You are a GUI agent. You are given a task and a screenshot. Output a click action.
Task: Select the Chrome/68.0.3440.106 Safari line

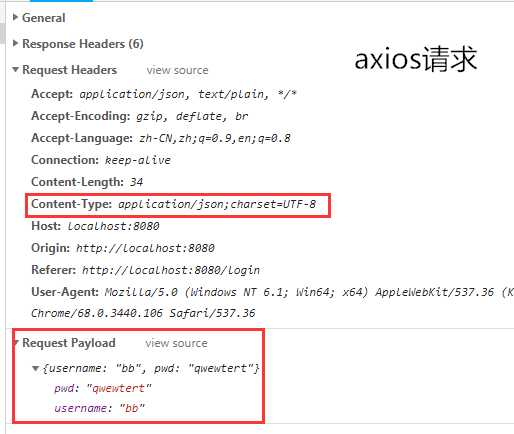(143, 313)
